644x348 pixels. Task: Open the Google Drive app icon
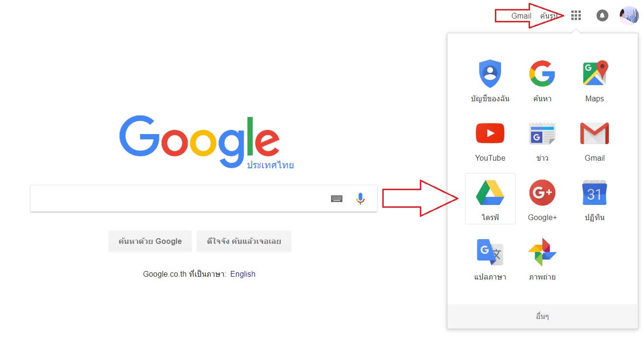pos(490,192)
